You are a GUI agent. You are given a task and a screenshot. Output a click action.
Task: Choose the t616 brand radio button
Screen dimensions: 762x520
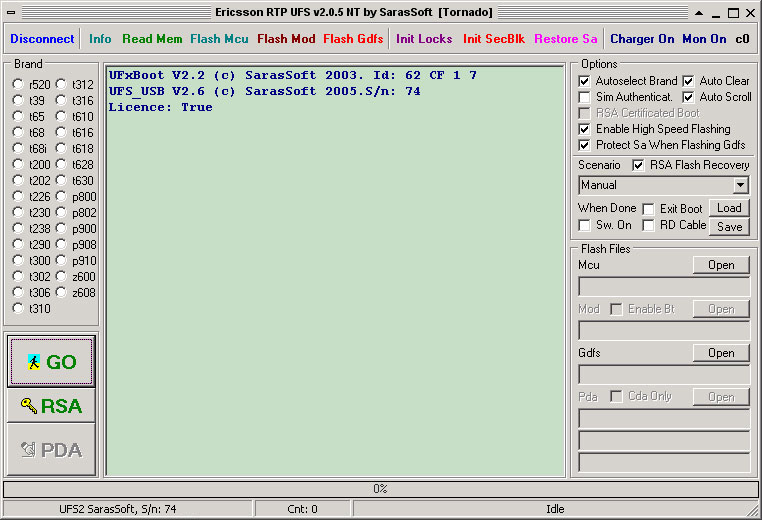(61, 132)
